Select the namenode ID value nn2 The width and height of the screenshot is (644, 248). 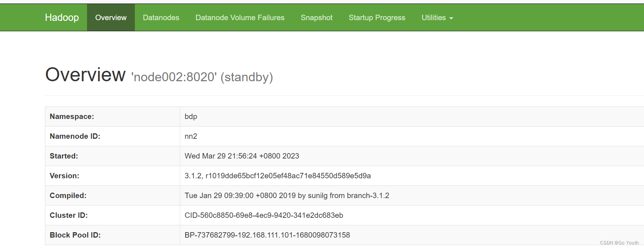tap(191, 136)
